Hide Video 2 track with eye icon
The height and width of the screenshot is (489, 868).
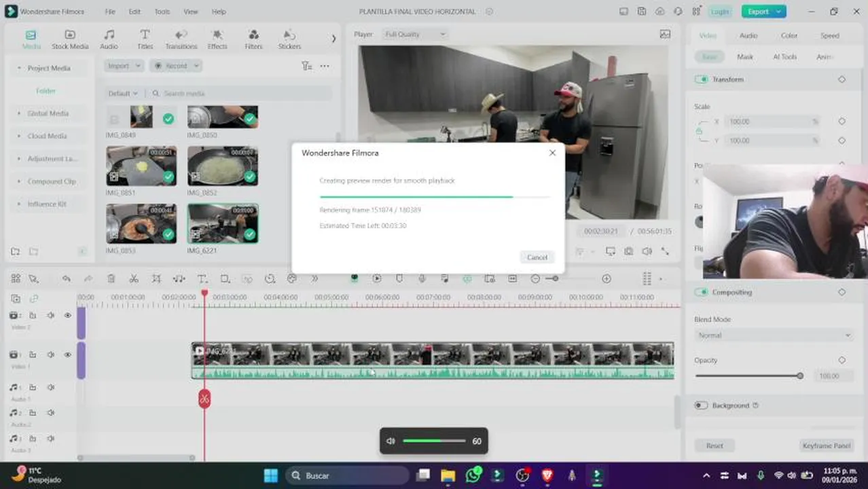68,315
